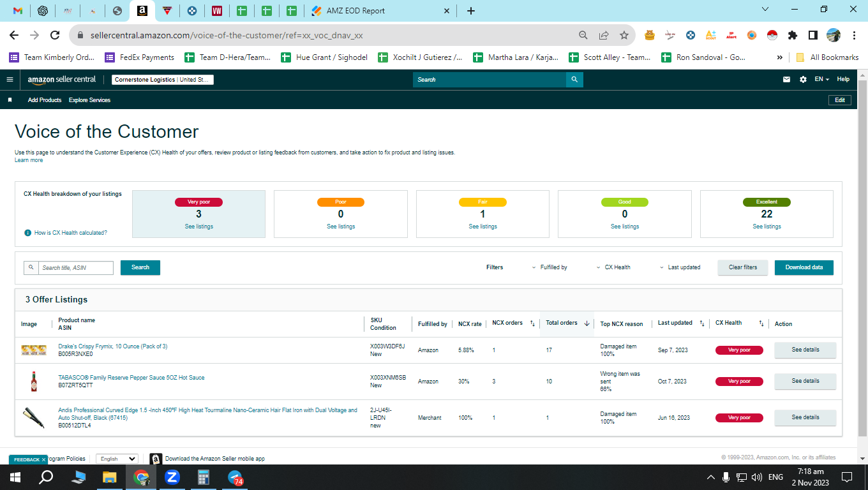Click the Download data button

pyautogui.click(x=804, y=267)
